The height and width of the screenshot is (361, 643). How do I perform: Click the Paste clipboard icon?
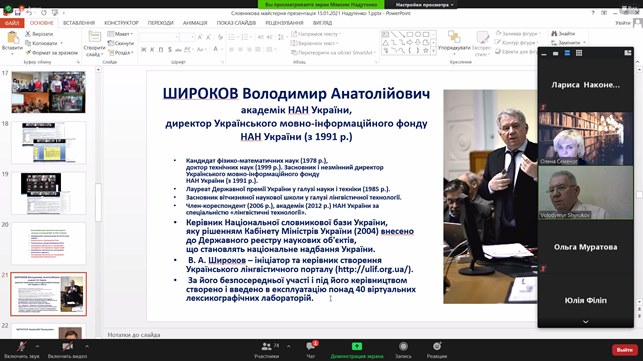click(x=12, y=37)
